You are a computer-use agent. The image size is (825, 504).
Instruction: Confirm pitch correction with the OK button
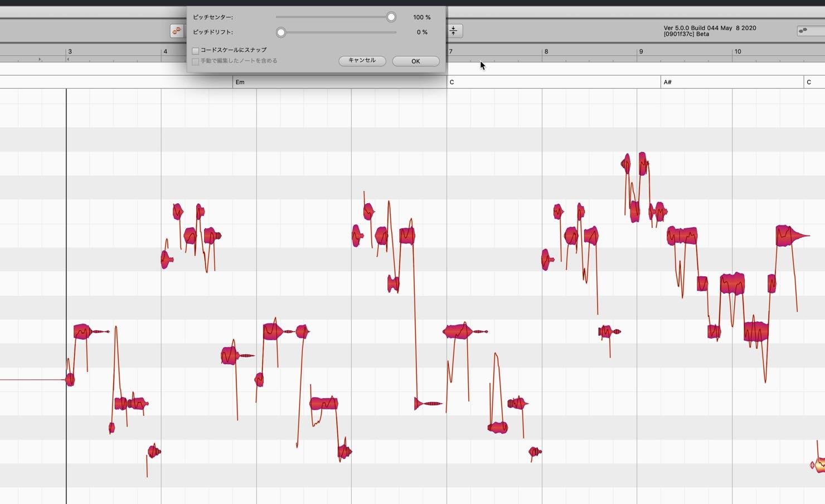coord(415,61)
